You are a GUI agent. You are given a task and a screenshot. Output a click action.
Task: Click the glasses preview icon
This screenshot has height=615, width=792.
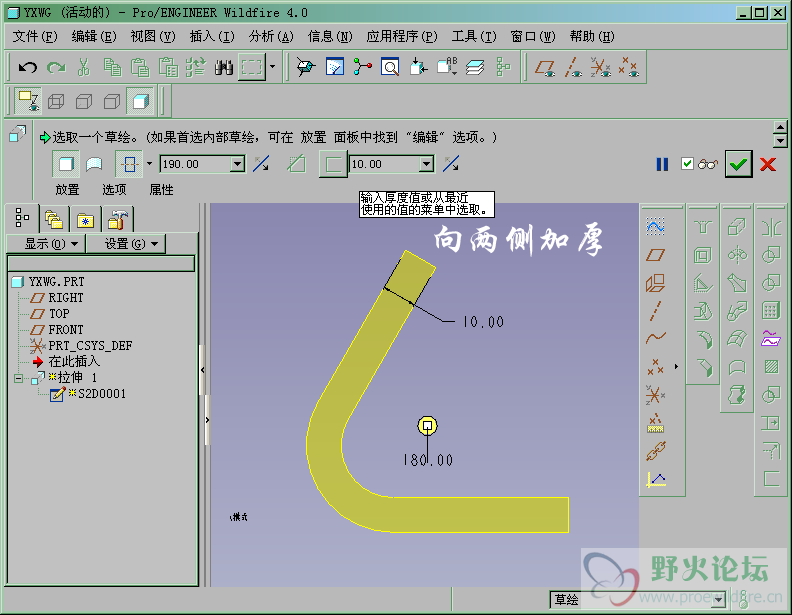pyautogui.click(x=708, y=164)
